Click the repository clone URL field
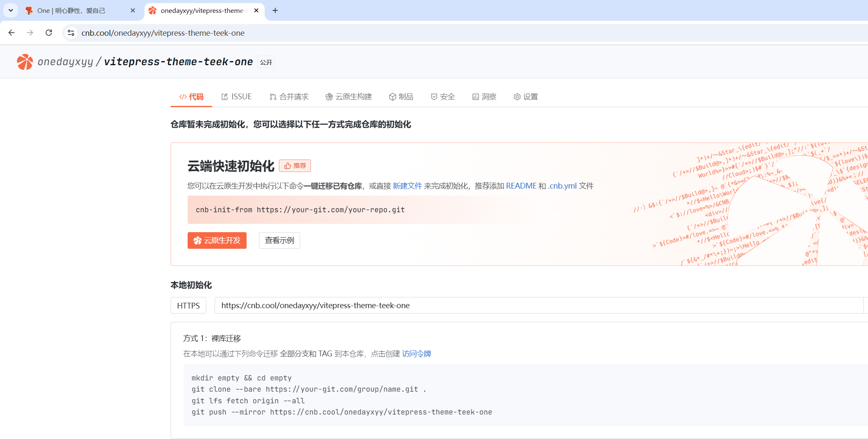The image size is (868, 439). click(535, 306)
